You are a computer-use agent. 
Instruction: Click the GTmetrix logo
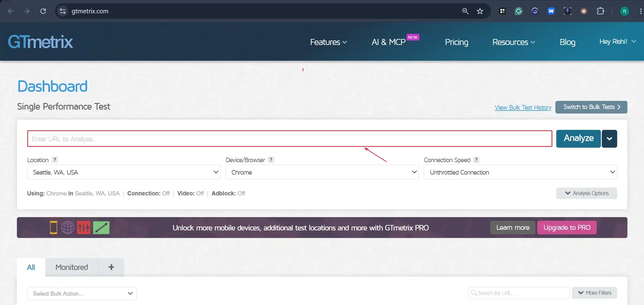point(40,42)
